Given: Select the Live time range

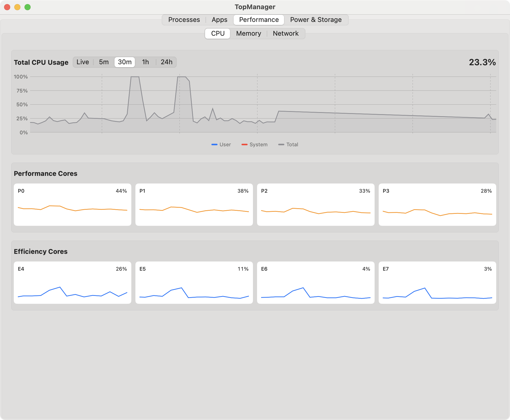Looking at the screenshot, I should pyautogui.click(x=83, y=62).
